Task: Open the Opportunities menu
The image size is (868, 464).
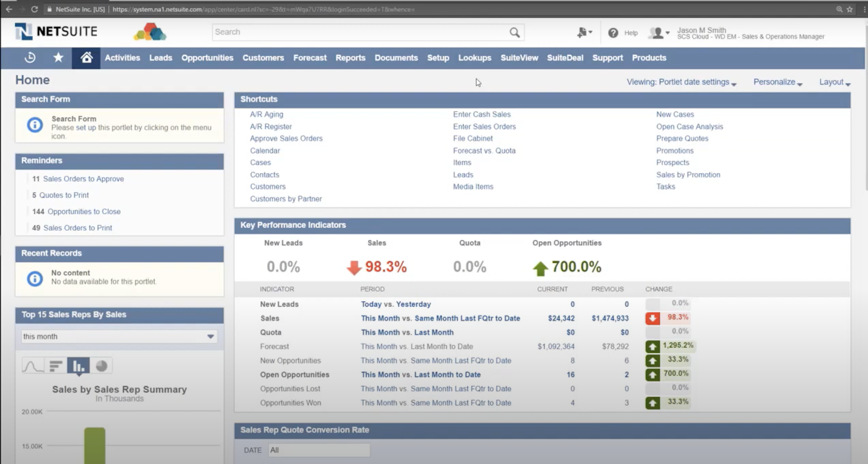Action: click(x=207, y=58)
